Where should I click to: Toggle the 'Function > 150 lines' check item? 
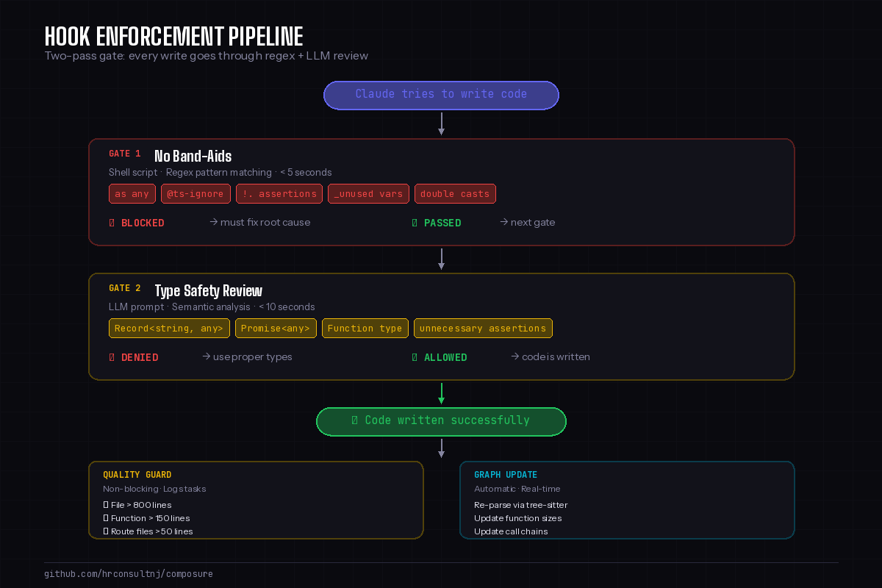coord(146,518)
